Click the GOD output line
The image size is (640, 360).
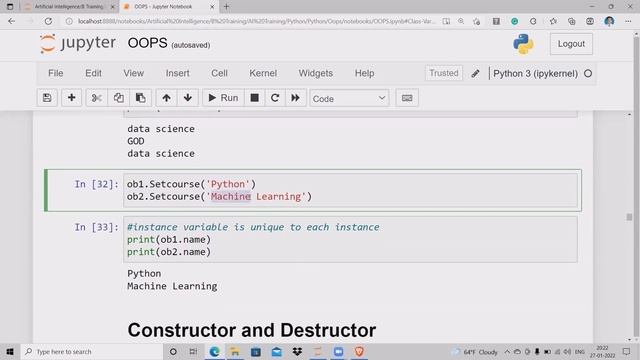(136, 141)
